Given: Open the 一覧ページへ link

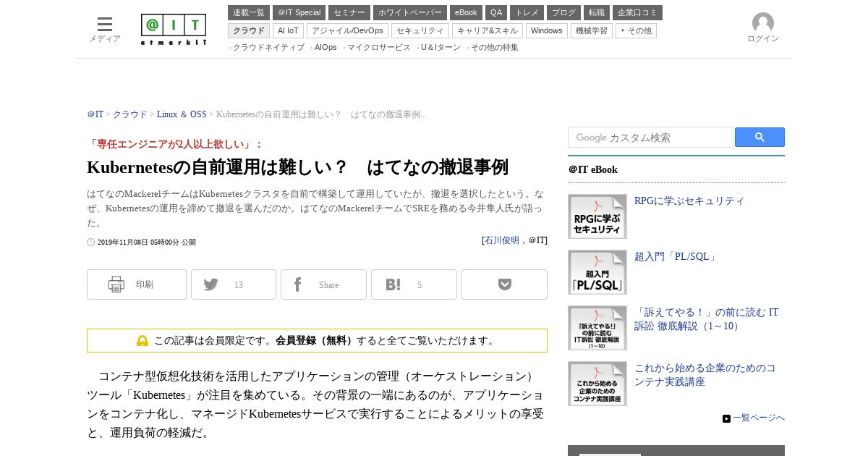Looking at the screenshot, I should click(x=758, y=418).
